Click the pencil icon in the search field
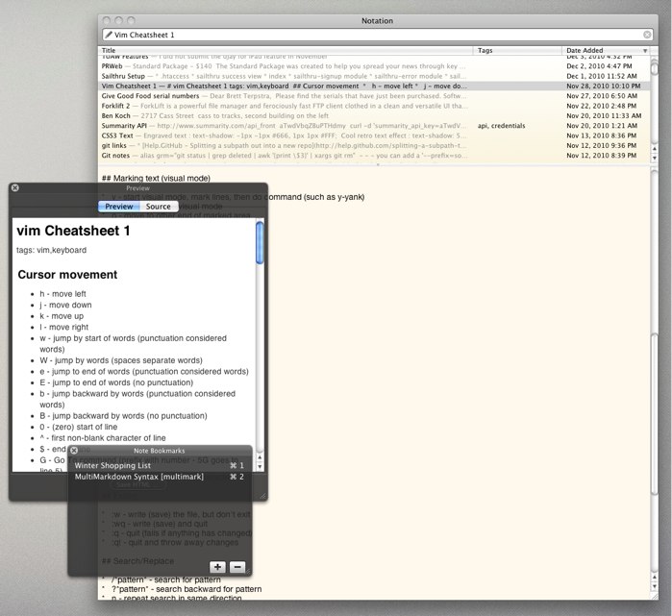The width and height of the screenshot is (672, 616). 109,35
